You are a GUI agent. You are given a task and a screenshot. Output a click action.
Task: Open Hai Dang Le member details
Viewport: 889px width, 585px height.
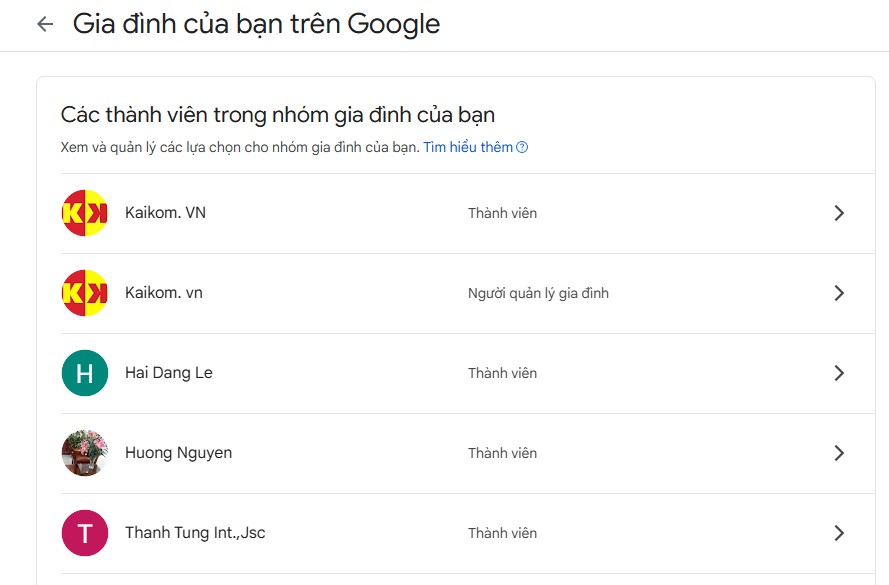[x=169, y=373]
